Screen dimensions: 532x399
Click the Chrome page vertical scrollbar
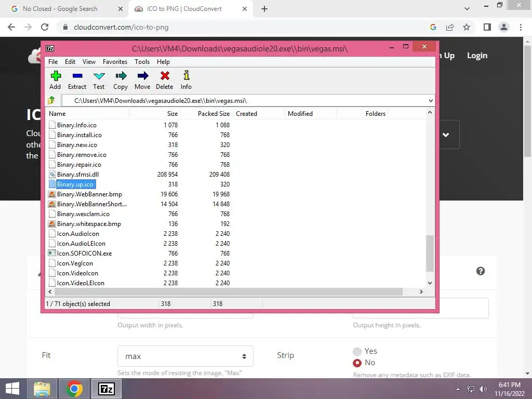[x=527, y=102]
